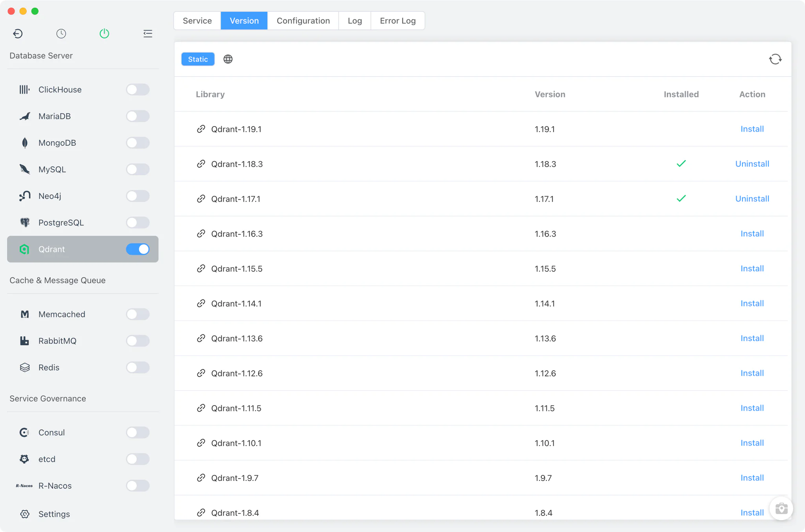Image resolution: width=805 pixels, height=532 pixels.
Task: Click the link icon beside Qdrant-1.9.7
Action: 201,478
